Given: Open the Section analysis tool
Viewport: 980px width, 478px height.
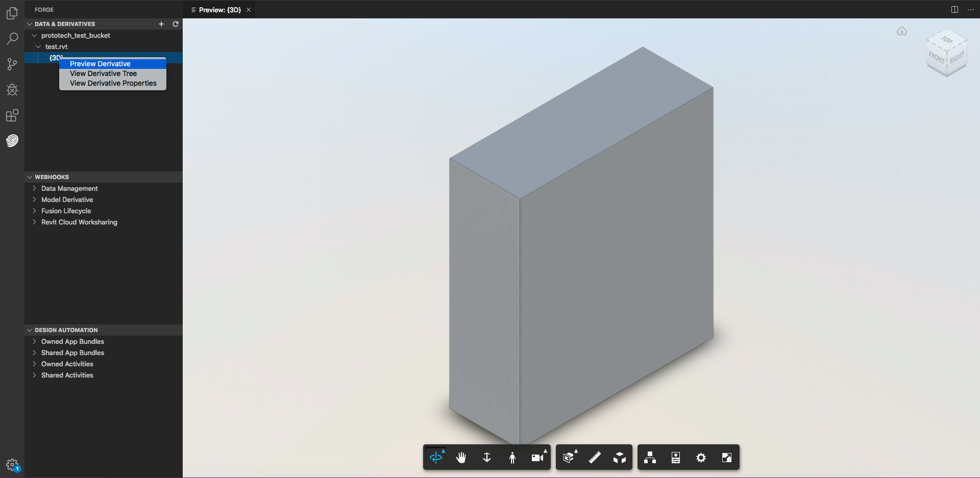Looking at the screenshot, I should coord(569,458).
